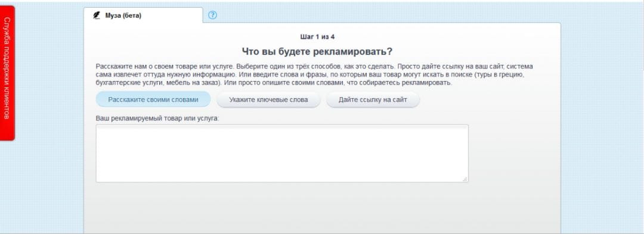Focus the advertised product text area

(281, 153)
